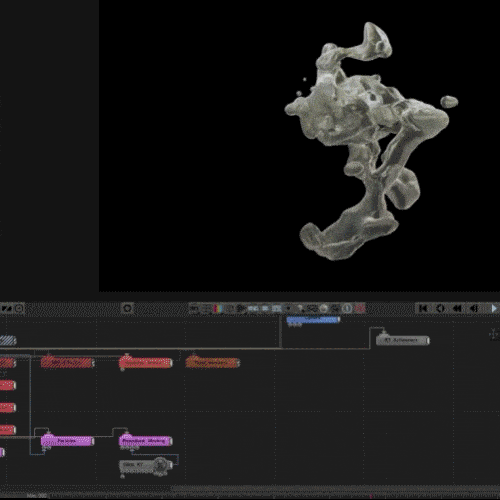Image resolution: width=500 pixels, height=500 pixels.
Task: Click the ring icon in middle of toolbar
Action: click(x=127, y=308)
